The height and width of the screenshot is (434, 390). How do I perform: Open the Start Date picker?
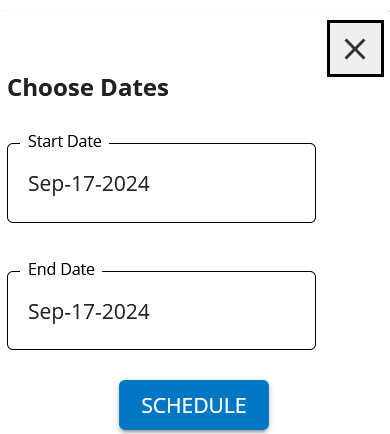coord(161,183)
